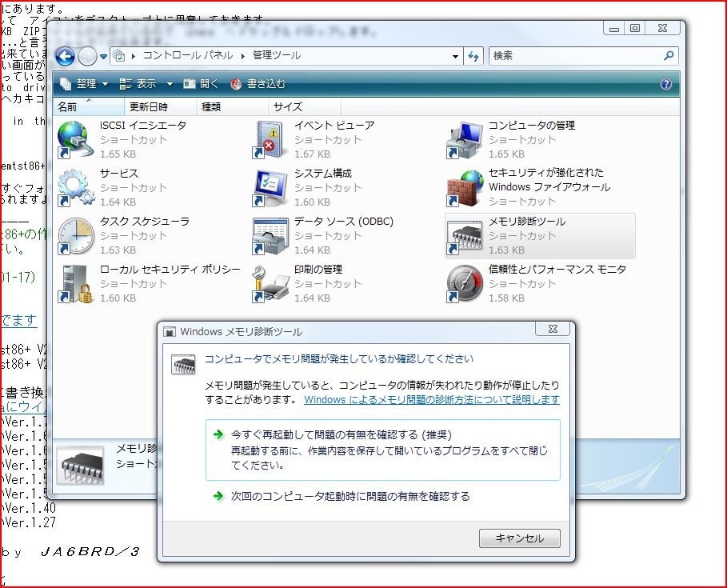Click the 書き込む burn toolbar button
The image size is (727, 588).
pos(258,84)
